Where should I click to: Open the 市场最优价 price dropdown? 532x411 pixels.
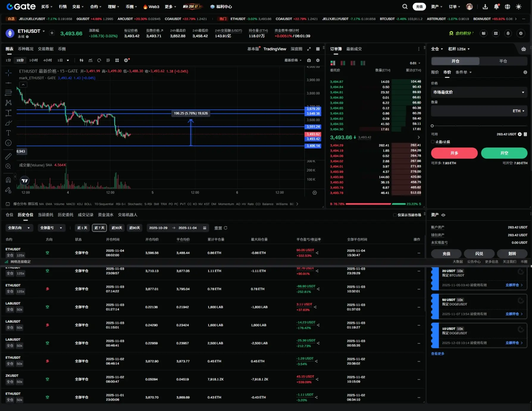click(479, 92)
